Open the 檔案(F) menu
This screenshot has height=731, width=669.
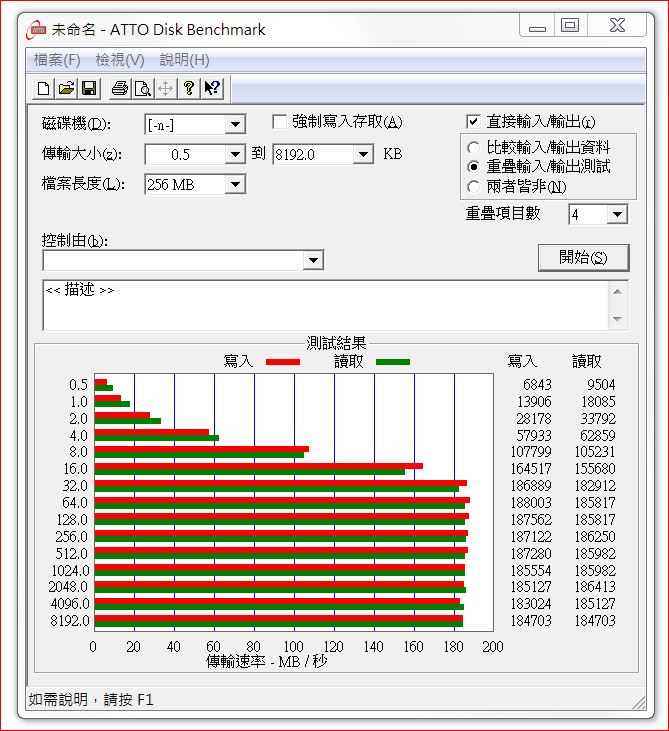click(57, 60)
